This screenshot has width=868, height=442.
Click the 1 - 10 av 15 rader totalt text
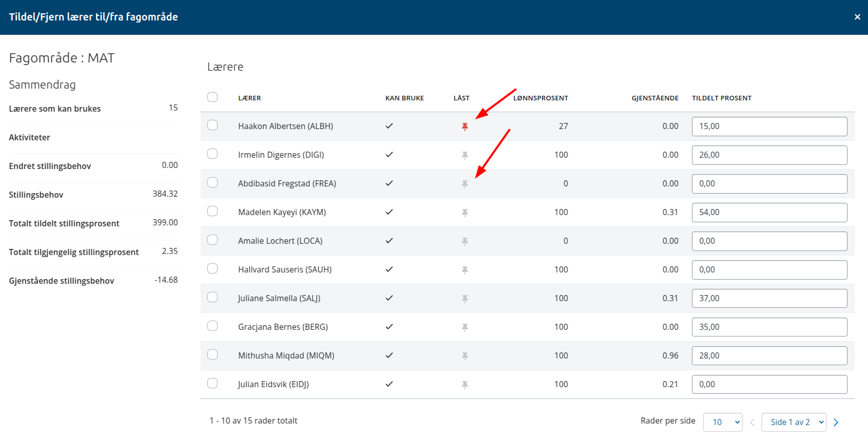[x=253, y=420]
